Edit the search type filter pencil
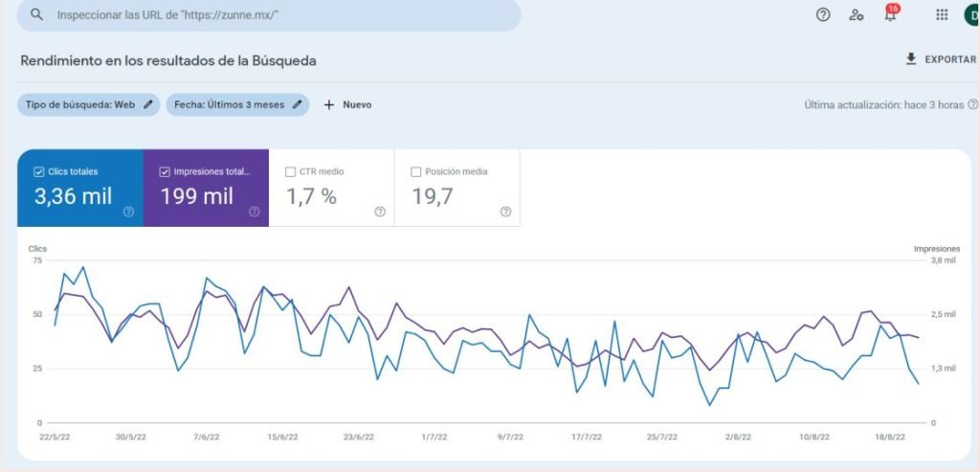 pyautogui.click(x=148, y=104)
